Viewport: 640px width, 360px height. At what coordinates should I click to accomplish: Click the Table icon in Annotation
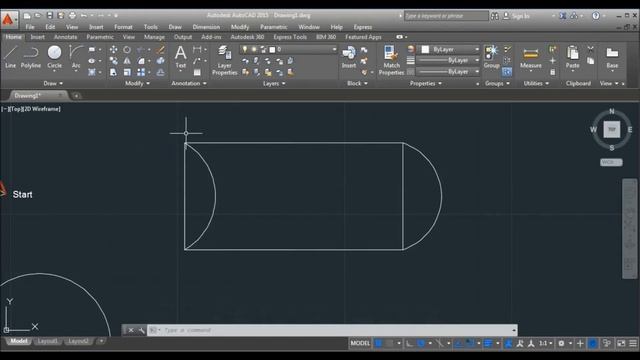tap(197, 72)
